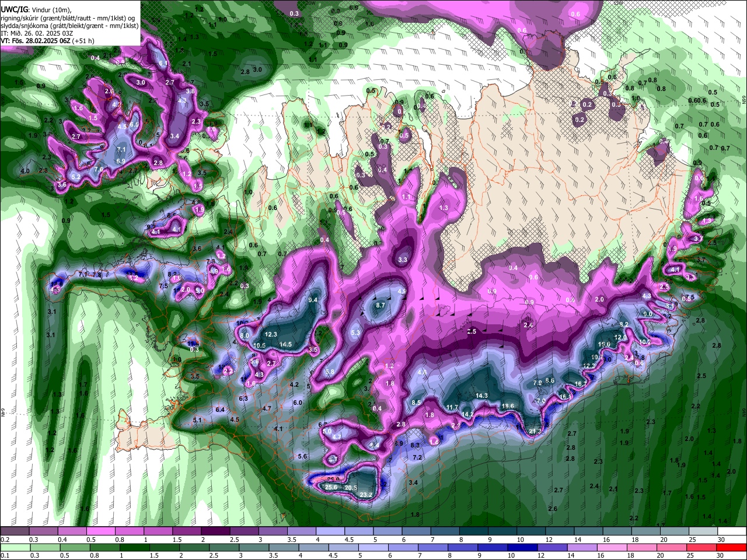Click the pale green swatch labeled 0.1 in lower legend row

[x=14, y=547]
